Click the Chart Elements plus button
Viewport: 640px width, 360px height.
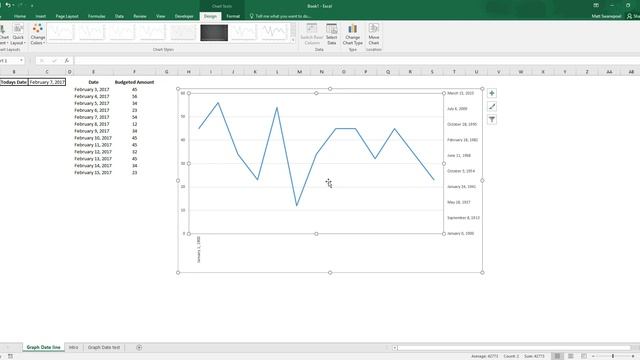pos(492,93)
